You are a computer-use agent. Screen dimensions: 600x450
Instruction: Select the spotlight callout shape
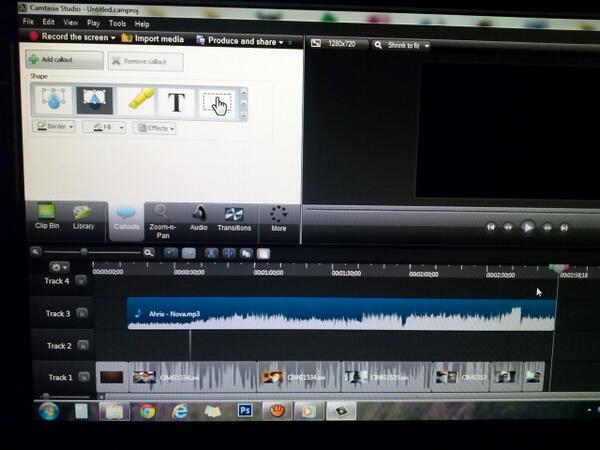(x=95, y=100)
